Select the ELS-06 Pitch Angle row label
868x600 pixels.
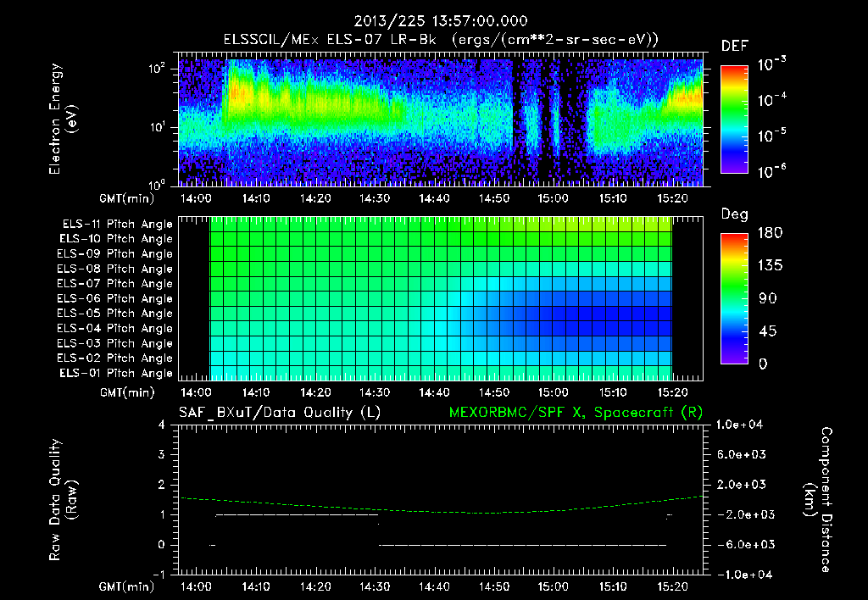point(115,299)
